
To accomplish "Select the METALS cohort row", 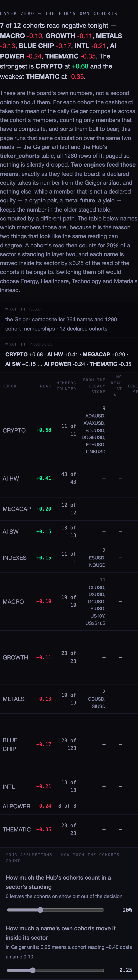I will [x=69, y=699].
